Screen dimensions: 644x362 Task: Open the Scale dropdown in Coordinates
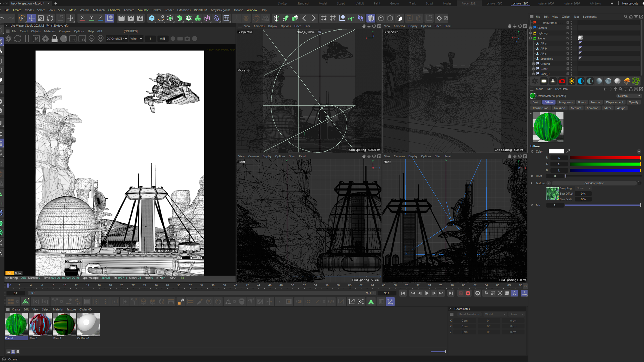click(517, 314)
